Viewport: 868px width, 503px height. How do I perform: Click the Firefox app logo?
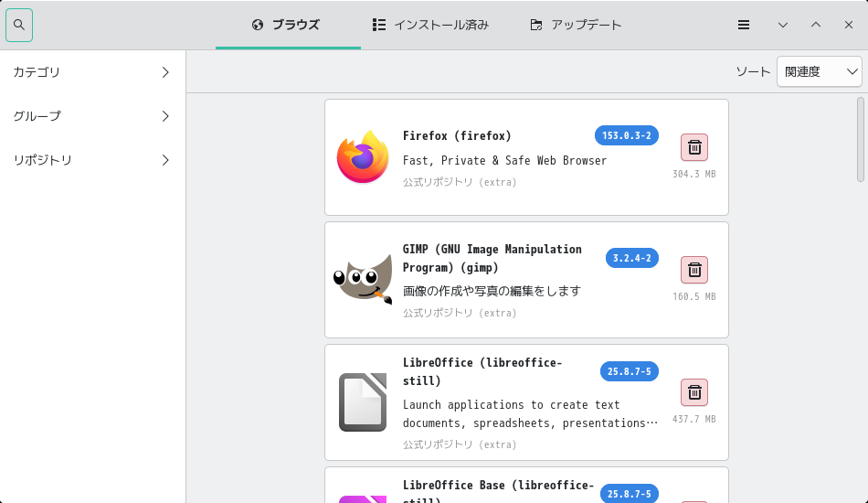point(363,156)
